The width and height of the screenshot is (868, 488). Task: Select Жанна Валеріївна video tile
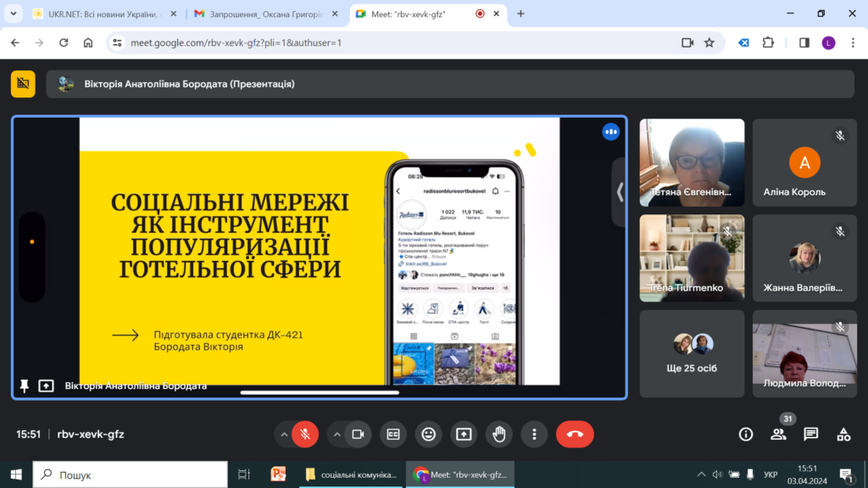(804, 258)
